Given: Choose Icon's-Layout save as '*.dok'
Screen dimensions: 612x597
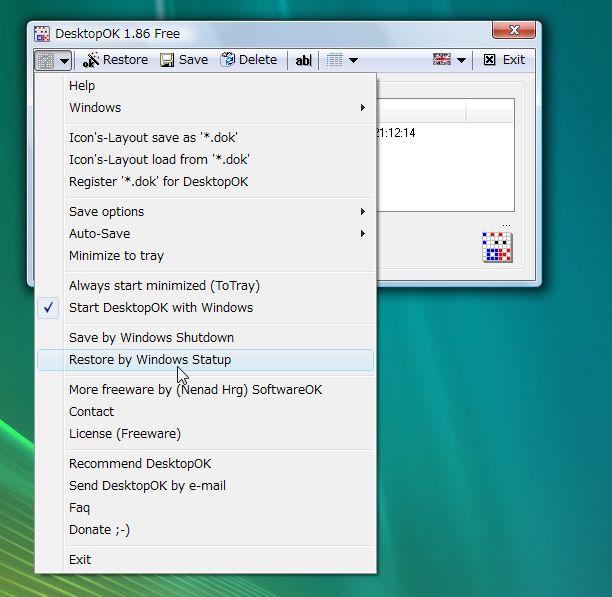Looking at the screenshot, I should point(205,137).
